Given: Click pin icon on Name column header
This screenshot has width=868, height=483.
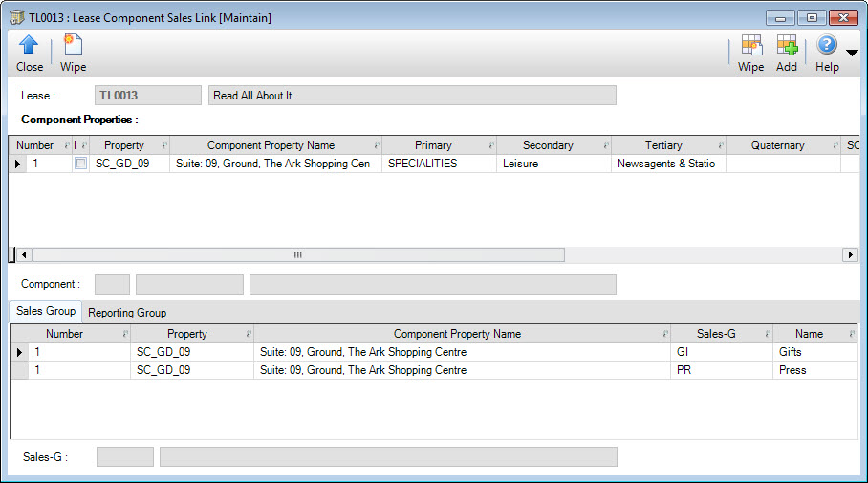Looking at the screenshot, I should pos(852,334).
